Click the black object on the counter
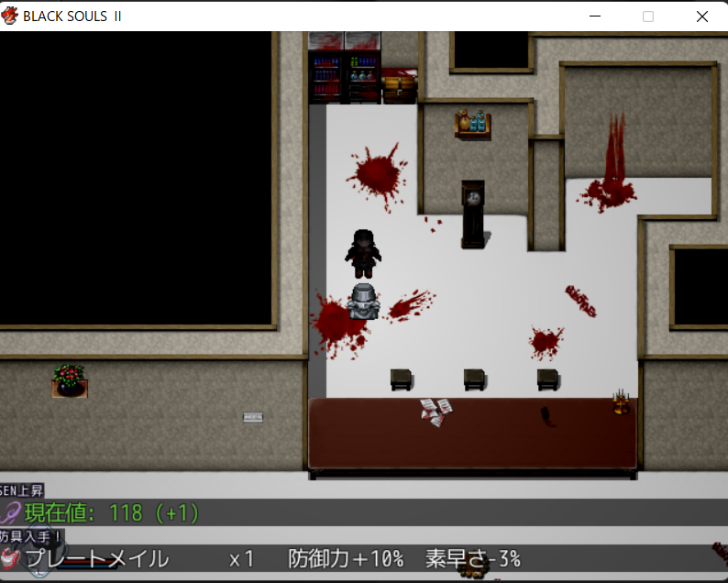728x583 pixels. click(x=546, y=416)
